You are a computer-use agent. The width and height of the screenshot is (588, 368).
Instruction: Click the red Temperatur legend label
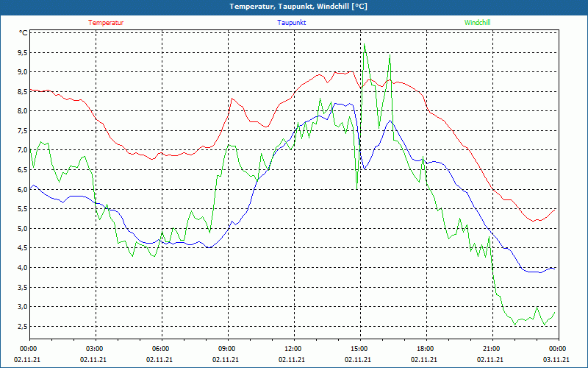[x=106, y=23]
